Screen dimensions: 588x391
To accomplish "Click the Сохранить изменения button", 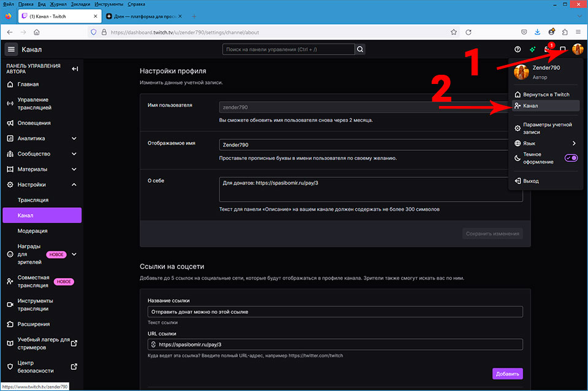I will click(x=492, y=233).
